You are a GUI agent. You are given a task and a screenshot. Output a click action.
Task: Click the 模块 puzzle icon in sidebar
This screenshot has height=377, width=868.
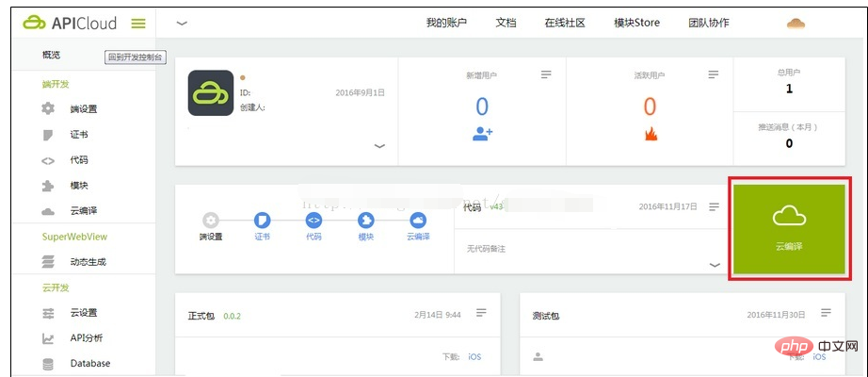48,187
